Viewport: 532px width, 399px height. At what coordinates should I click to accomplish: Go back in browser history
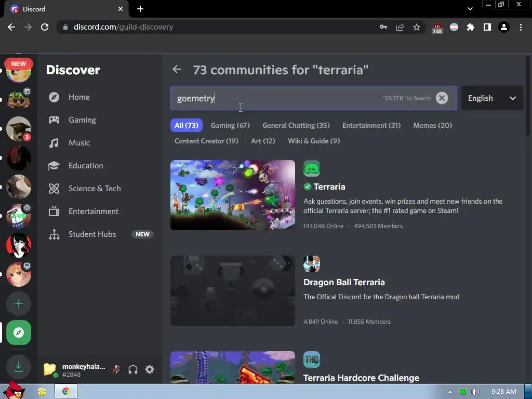(x=11, y=27)
